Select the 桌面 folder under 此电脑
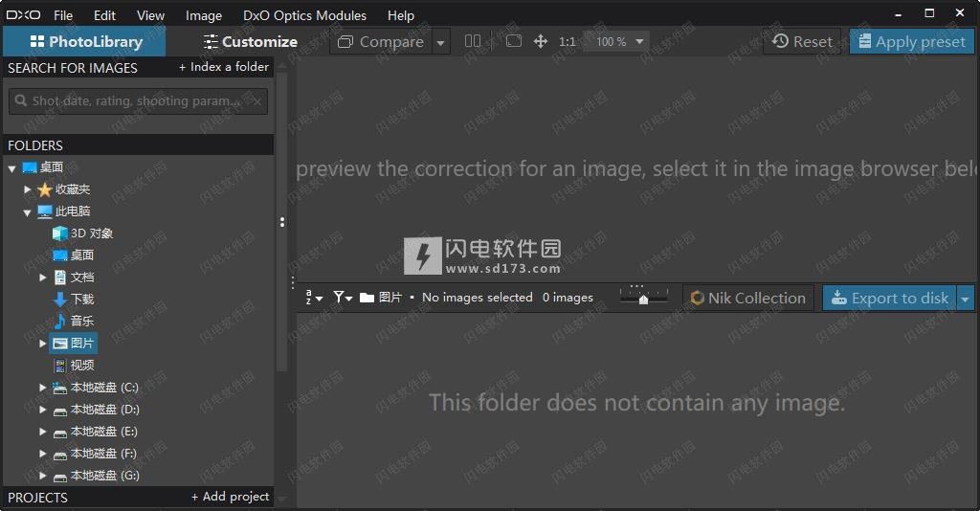 [74, 255]
